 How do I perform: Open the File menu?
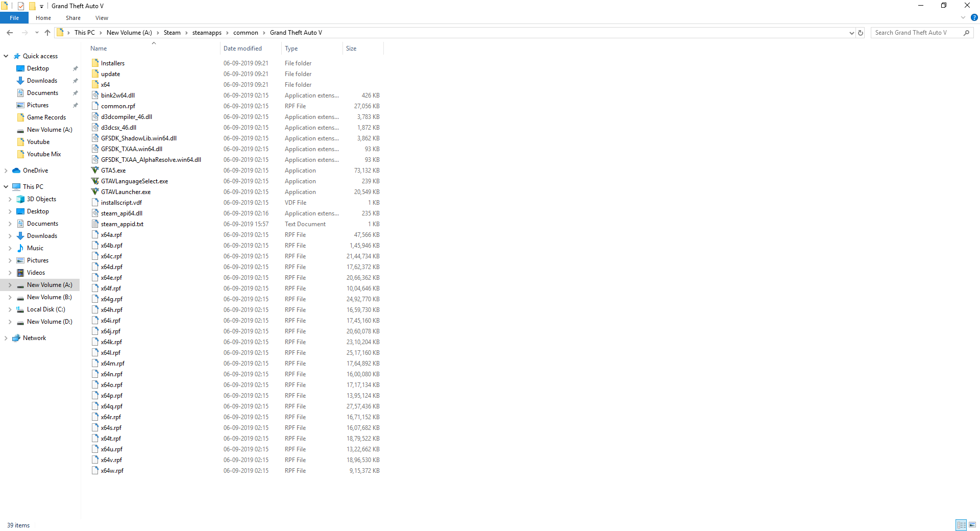(14, 18)
